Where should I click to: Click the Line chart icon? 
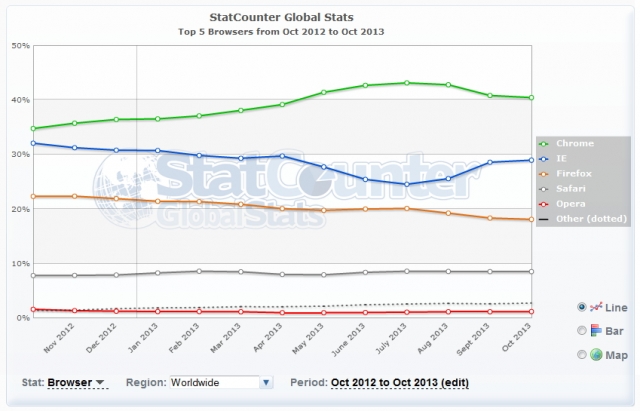[595, 307]
